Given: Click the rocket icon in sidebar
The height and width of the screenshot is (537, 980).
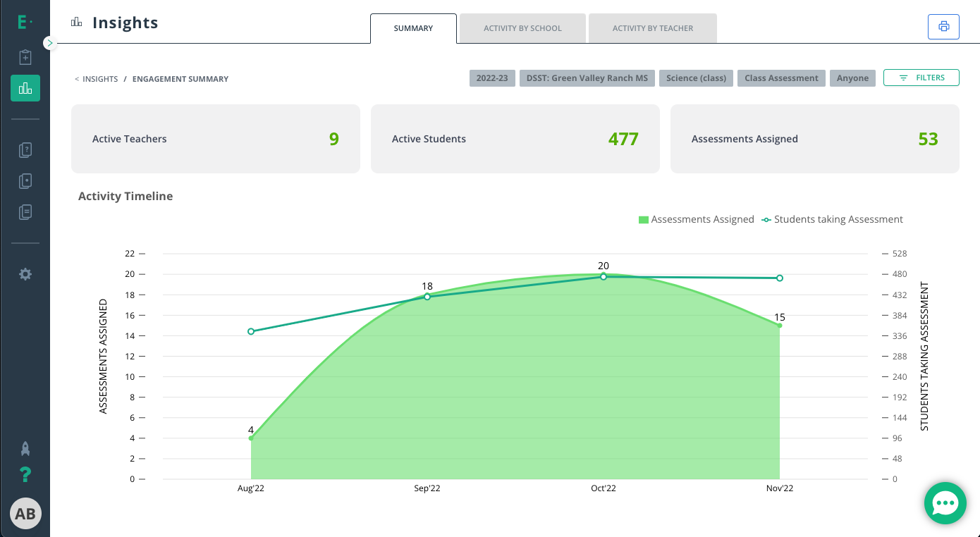Looking at the screenshot, I should pyautogui.click(x=25, y=449).
